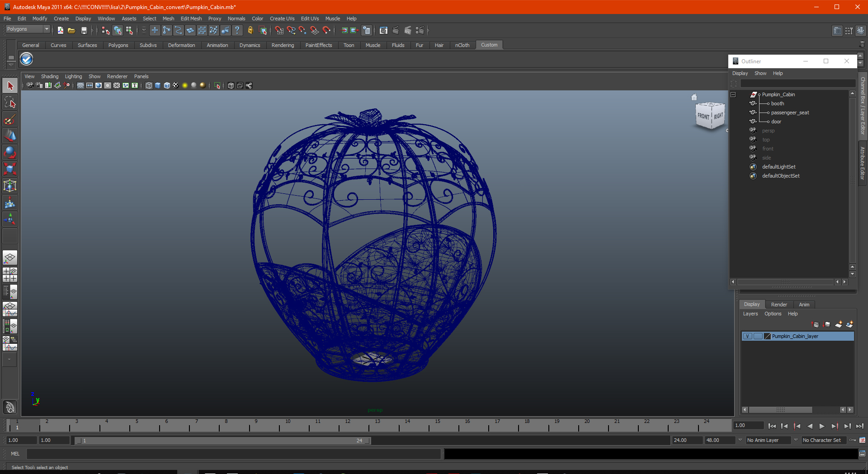868x474 pixels.
Task: Select the Show Manipulator tool
Action: tap(10, 220)
